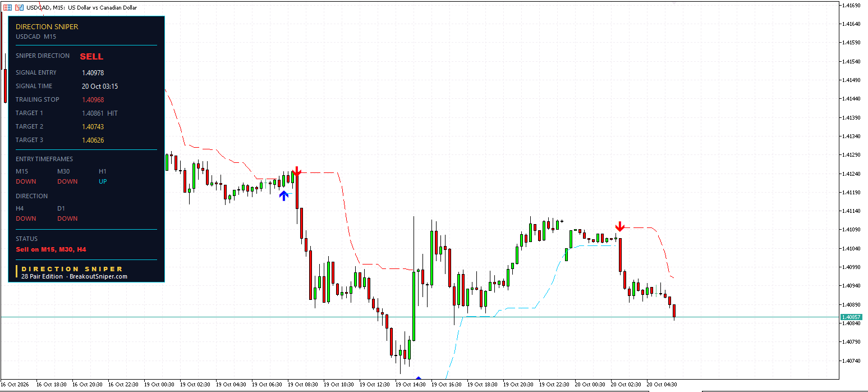
Task: Click the M30 timeframe label
Action: click(64, 172)
